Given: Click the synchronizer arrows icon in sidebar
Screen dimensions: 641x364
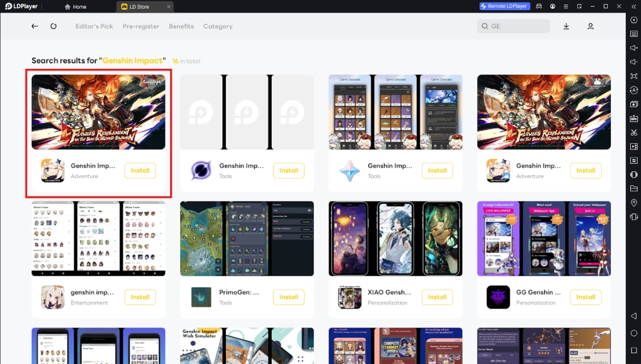Looking at the screenshot, I should click(633, 161).
